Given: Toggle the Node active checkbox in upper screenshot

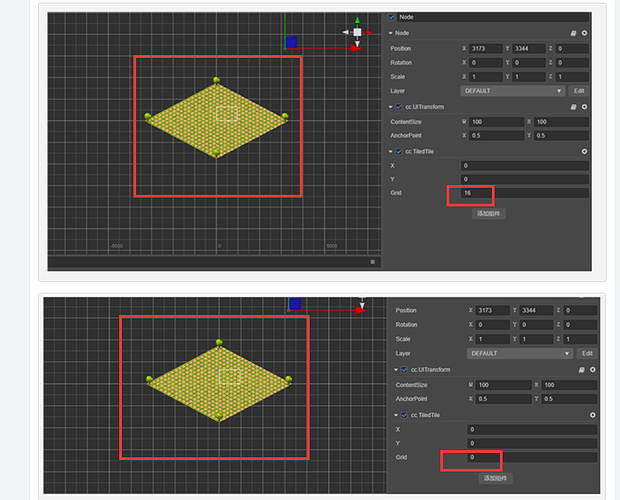Looking at the screenshot, I should point(391,17).
